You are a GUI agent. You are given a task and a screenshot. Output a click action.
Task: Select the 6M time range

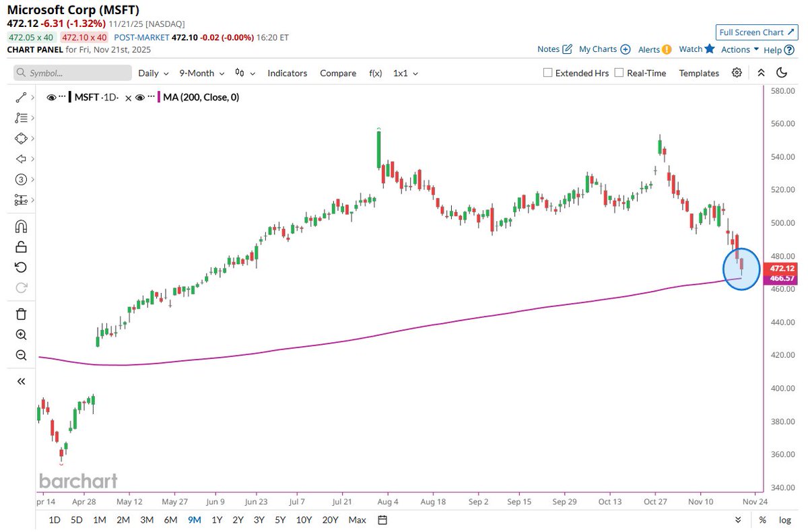(x=170, y=520)
